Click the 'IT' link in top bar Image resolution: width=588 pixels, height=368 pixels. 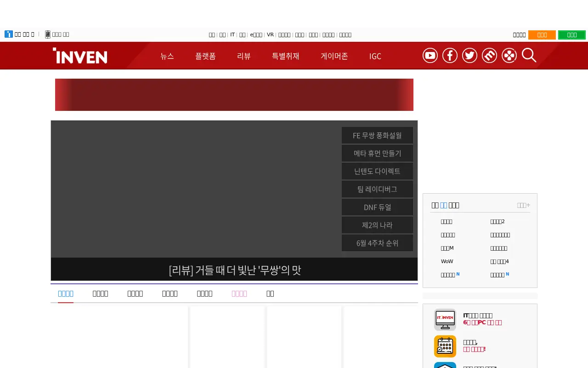232,34
